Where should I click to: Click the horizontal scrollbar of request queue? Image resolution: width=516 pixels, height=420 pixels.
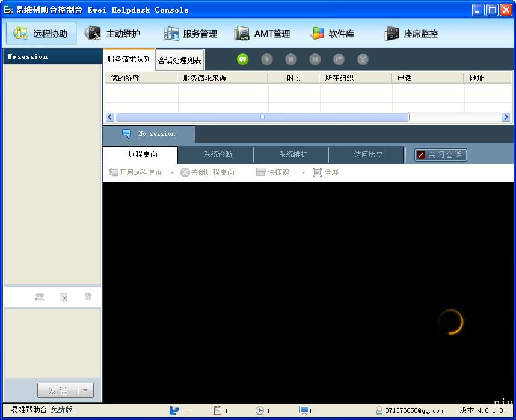(262, 117)
